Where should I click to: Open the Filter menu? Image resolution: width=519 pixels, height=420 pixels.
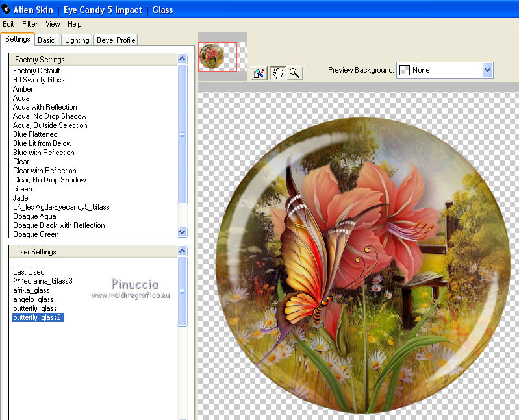[30, 24]
